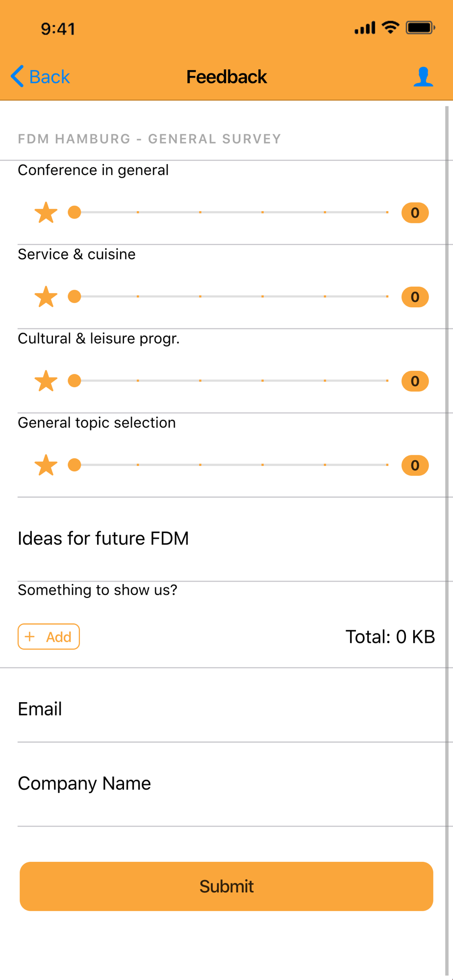Screen dimensions: 453x980
Task: Focus the Email input field
Action: (x=226, y=709)
